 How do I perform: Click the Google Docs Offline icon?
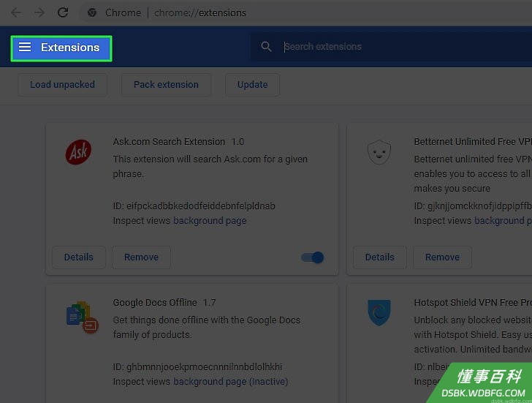pyautogui.click(x=82, y=317)
